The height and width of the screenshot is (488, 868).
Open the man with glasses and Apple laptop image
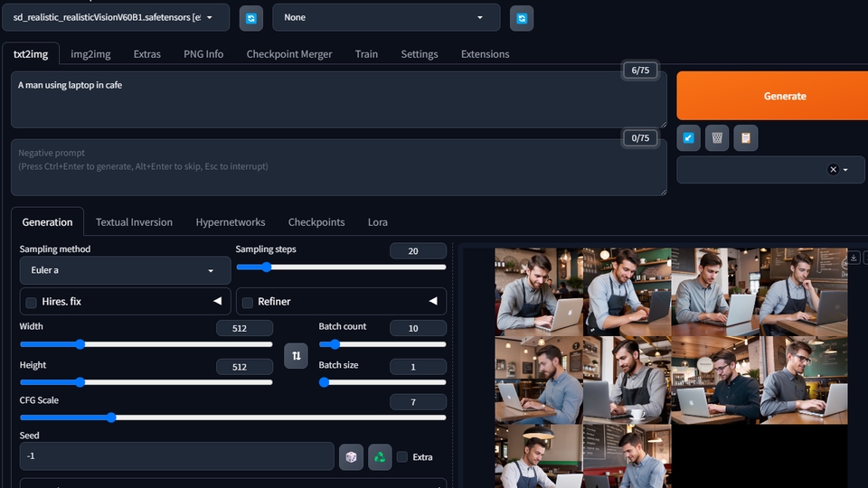715,380
